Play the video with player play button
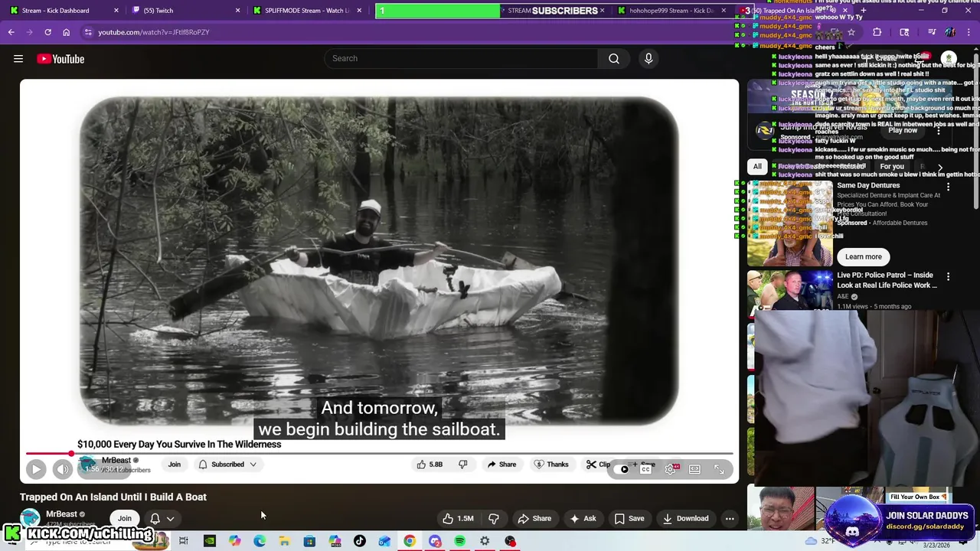Image resolution: width=980 pixels, height=551 pixels. point(36,469)
